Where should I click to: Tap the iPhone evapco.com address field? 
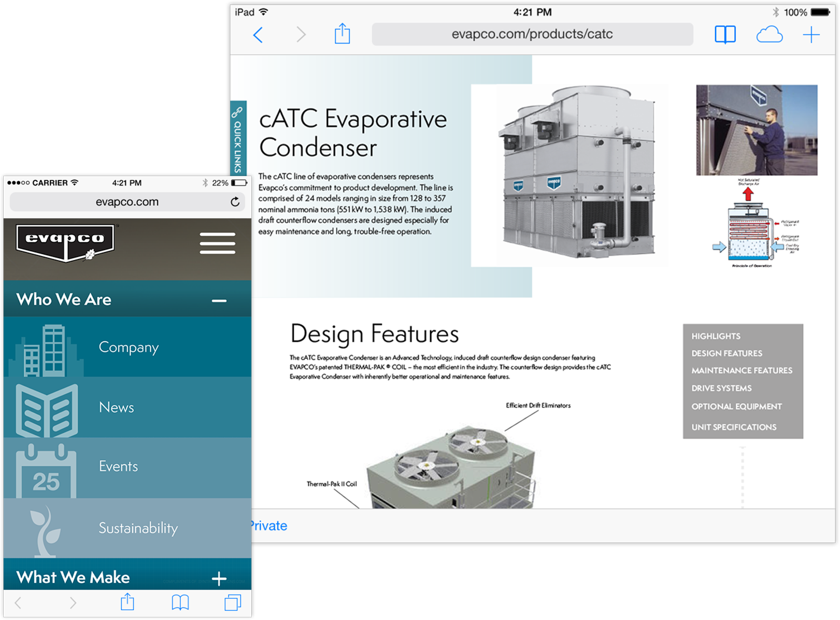(x=127, y=202)
